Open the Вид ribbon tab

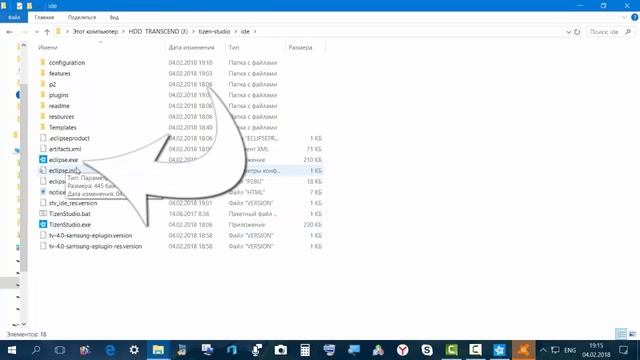coord(114,18)
